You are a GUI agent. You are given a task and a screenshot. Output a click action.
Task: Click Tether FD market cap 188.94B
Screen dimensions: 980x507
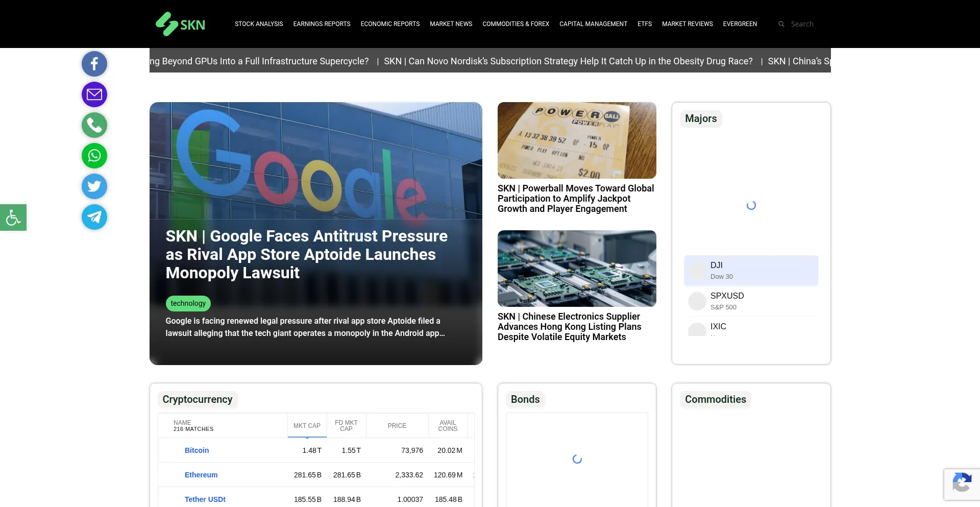coord(347,499)
